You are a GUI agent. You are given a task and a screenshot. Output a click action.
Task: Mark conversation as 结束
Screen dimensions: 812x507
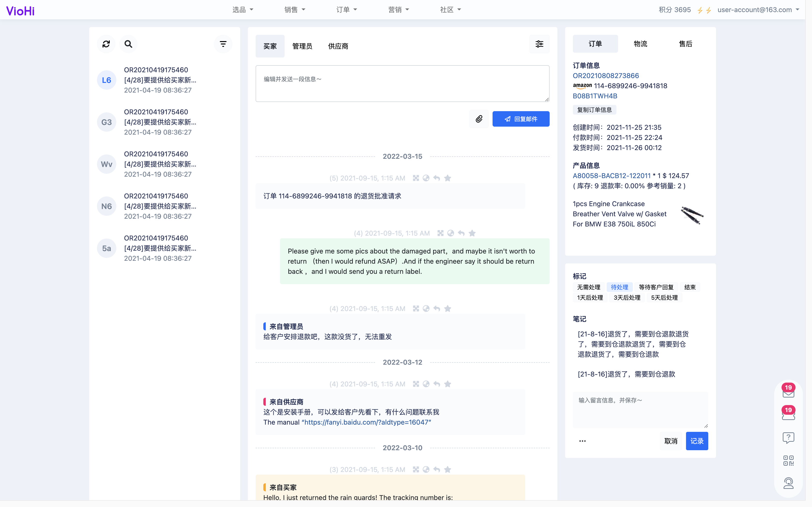[690, 287]
